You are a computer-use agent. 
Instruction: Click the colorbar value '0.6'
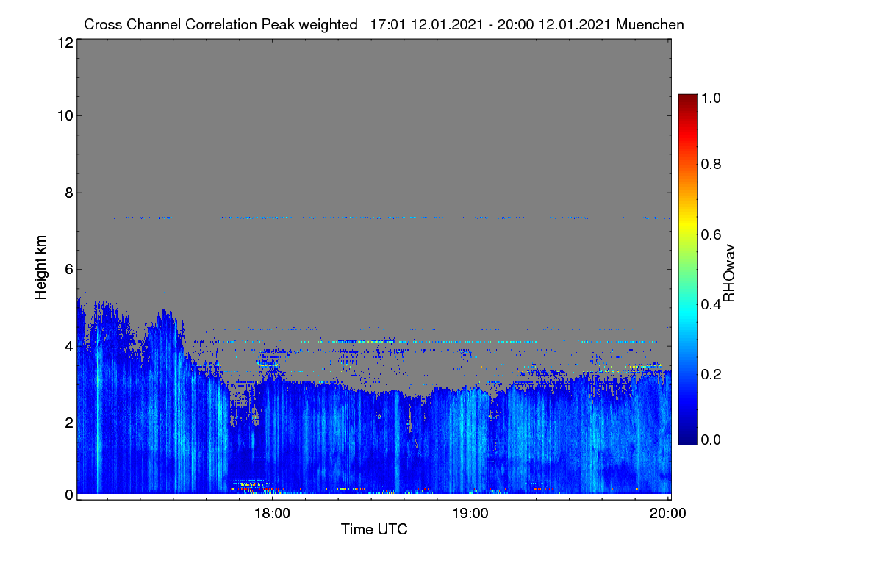click(711, 234)
